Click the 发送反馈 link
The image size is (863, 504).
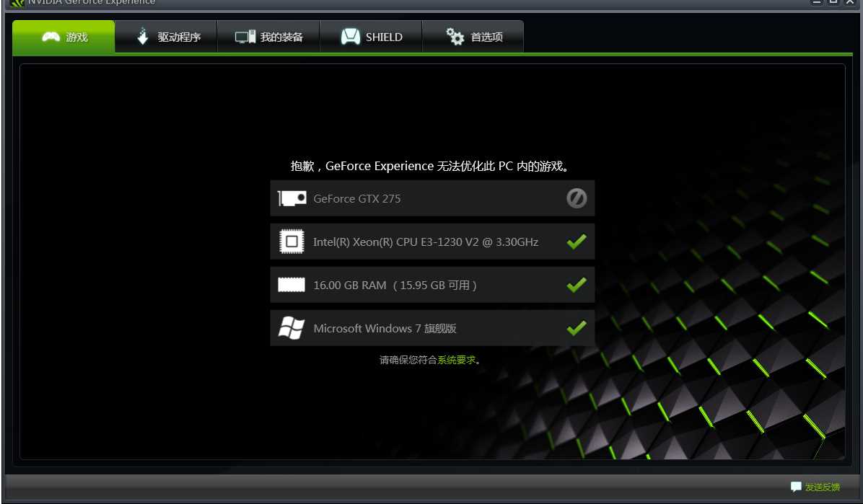[823, 487]
